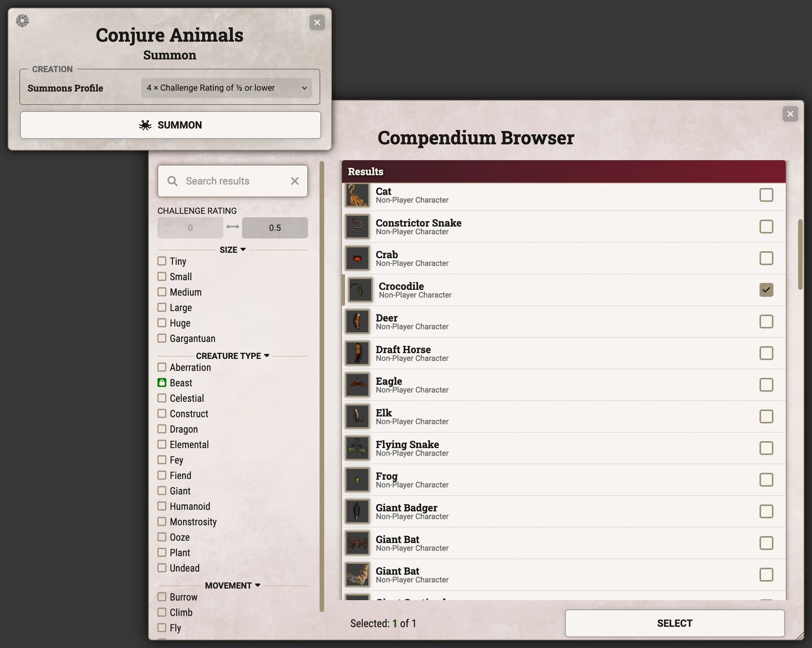Click the Cat portrait icon
Image resolution: width=812 pixels, height=648 pixels.
pyautogui.click(x=357, y=195)
